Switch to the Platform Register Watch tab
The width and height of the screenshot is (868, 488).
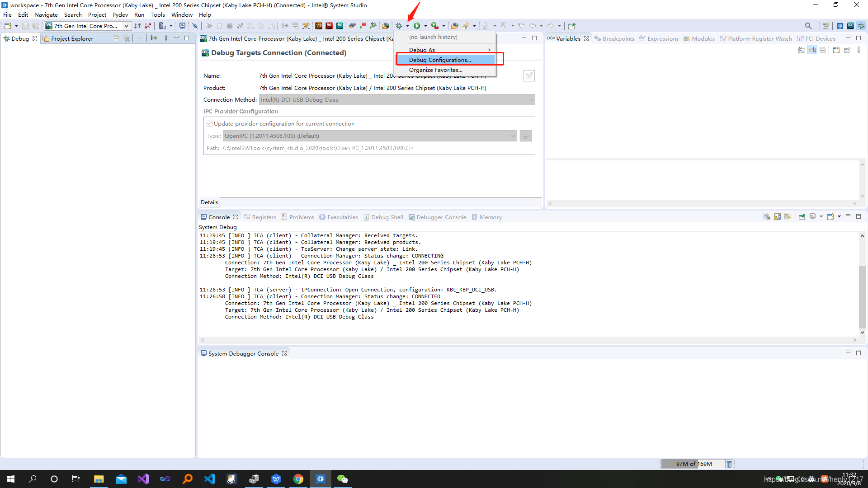point(755,38)
